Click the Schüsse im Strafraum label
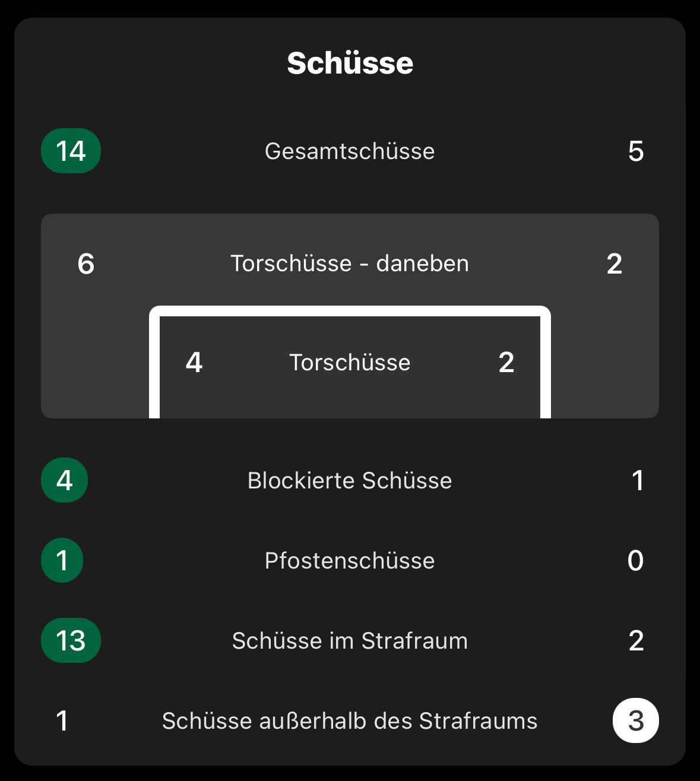700x781 pixels. pyautogui.click(x=350, y=641)
